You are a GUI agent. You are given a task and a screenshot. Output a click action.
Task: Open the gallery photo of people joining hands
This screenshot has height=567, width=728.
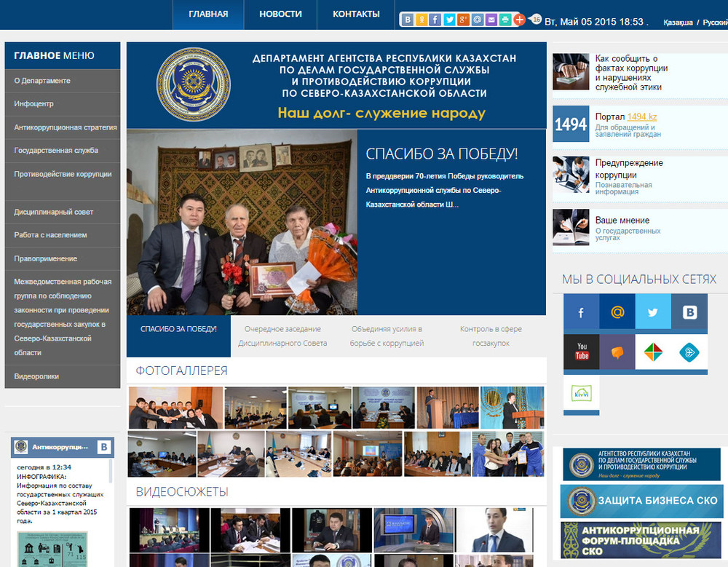(176, 408)
